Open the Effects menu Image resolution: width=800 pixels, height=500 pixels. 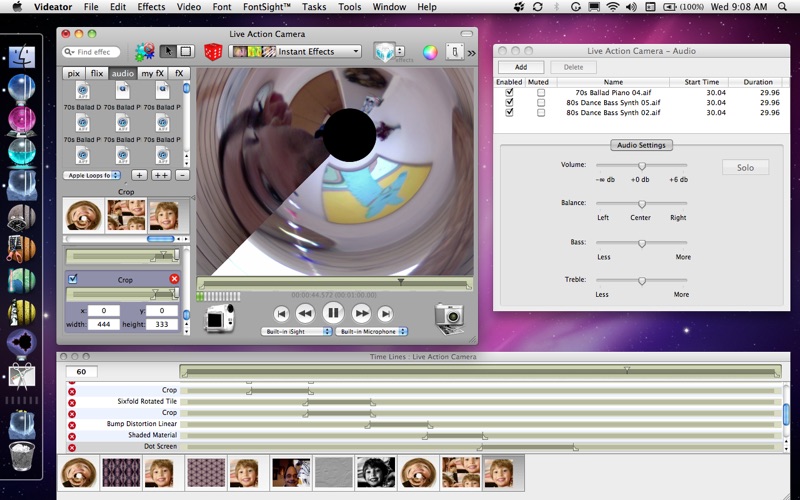coord(151,7)
